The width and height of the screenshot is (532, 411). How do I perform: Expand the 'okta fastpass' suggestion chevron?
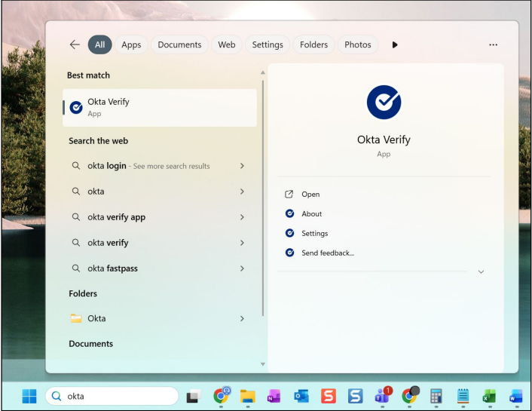click(242, 268)
